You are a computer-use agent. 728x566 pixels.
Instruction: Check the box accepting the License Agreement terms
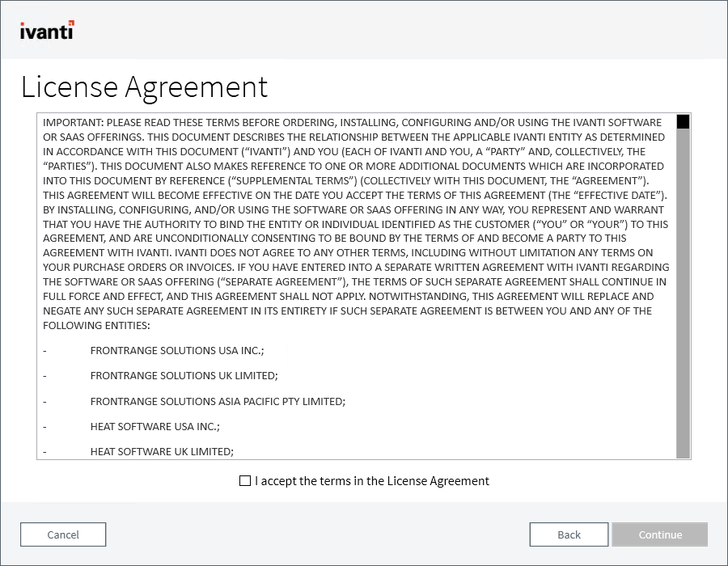(x=244, y=480)
